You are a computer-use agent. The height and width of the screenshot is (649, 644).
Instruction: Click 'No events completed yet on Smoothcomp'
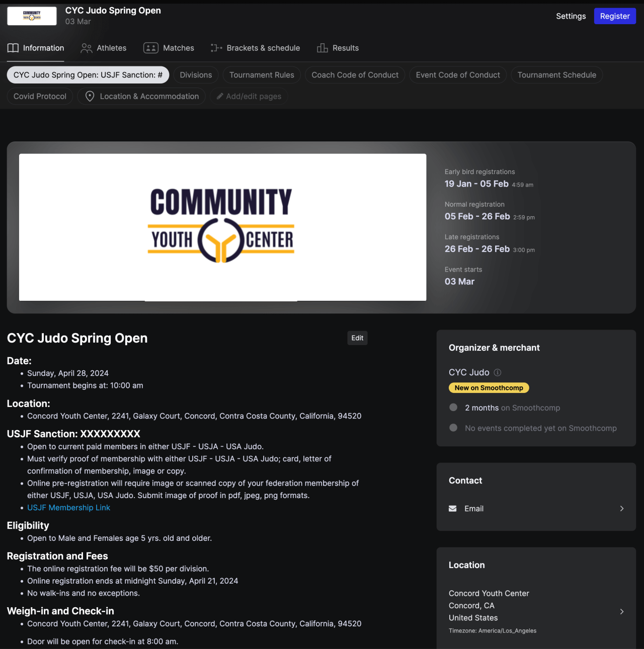pos(541,428)
